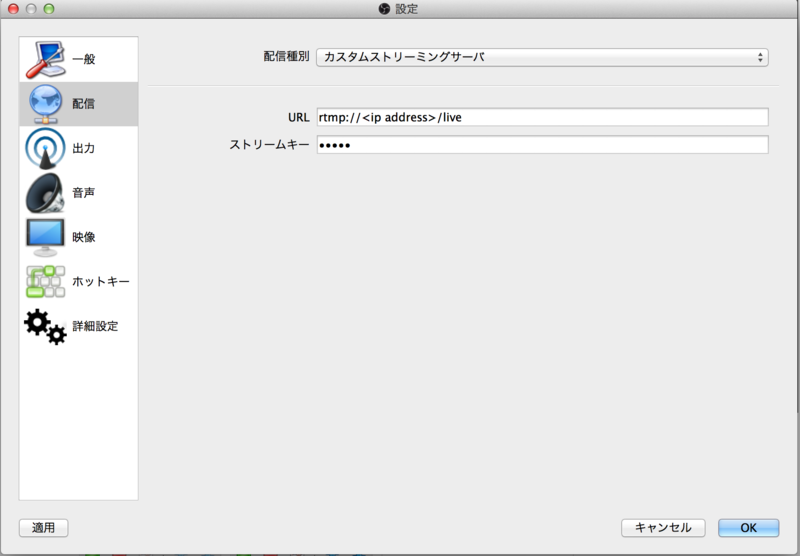Select the 一般 label in sidebar
800x556 pixels.
84,59
